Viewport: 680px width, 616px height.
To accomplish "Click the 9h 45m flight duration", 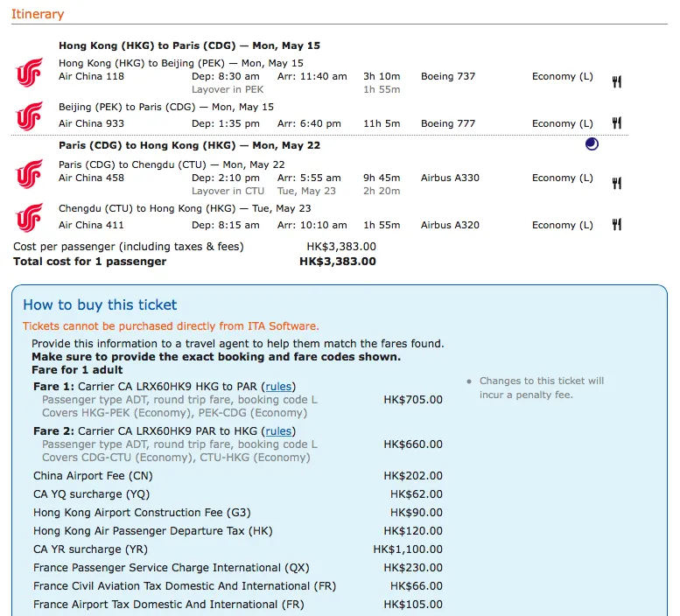I will click(382, 178).
